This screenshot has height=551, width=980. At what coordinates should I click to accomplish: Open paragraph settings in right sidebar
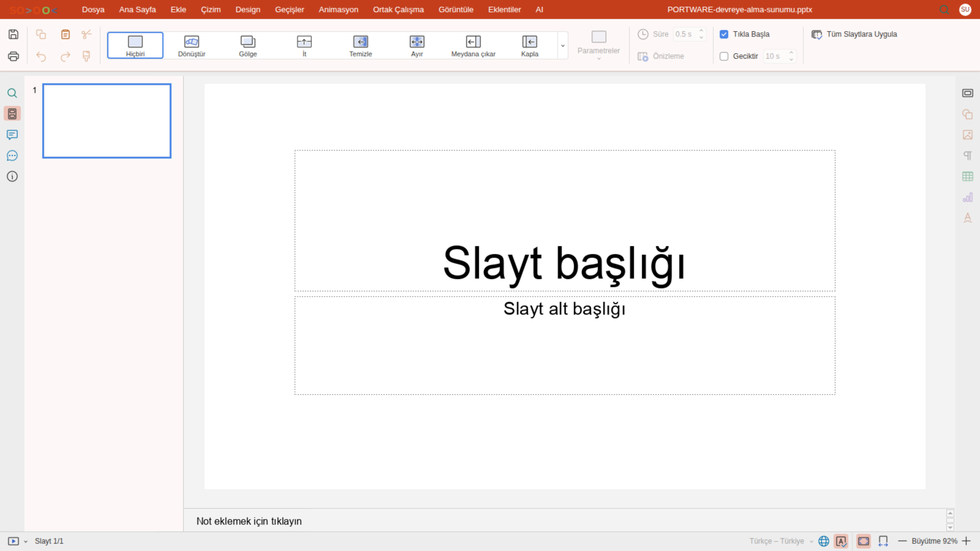pyautogui.click(x=967, y=156)
